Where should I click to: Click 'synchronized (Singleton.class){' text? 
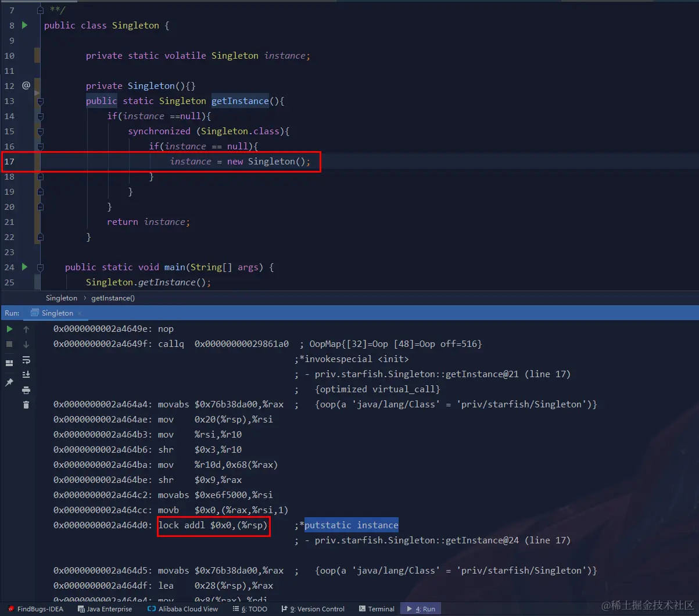pos(209,131)
